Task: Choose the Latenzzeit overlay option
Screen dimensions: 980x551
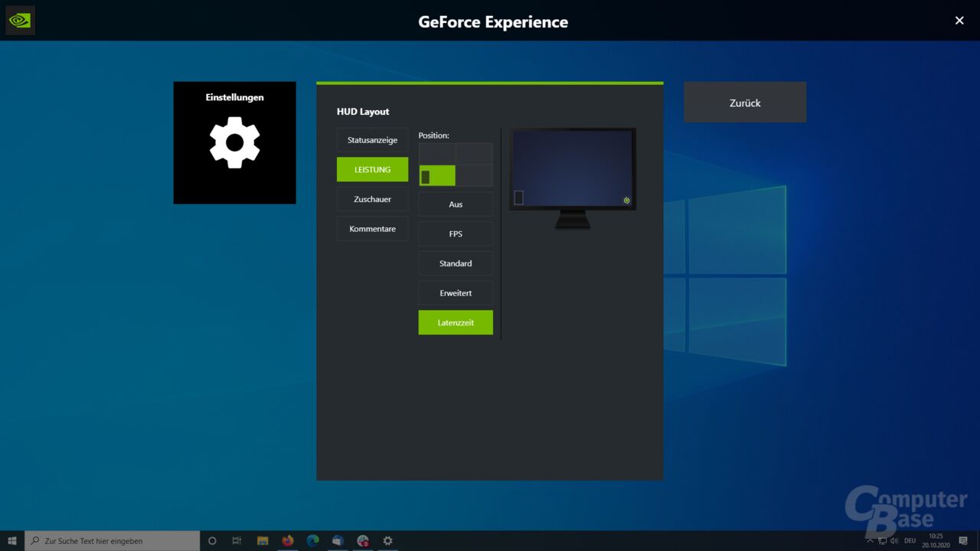Action: pos(456,322)
